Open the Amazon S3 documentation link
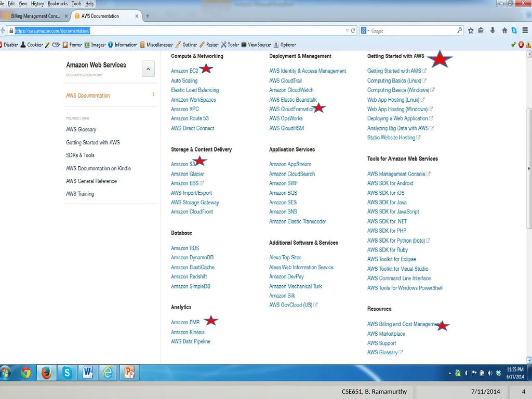The image size is (532, 399). (x=183, y=164)
